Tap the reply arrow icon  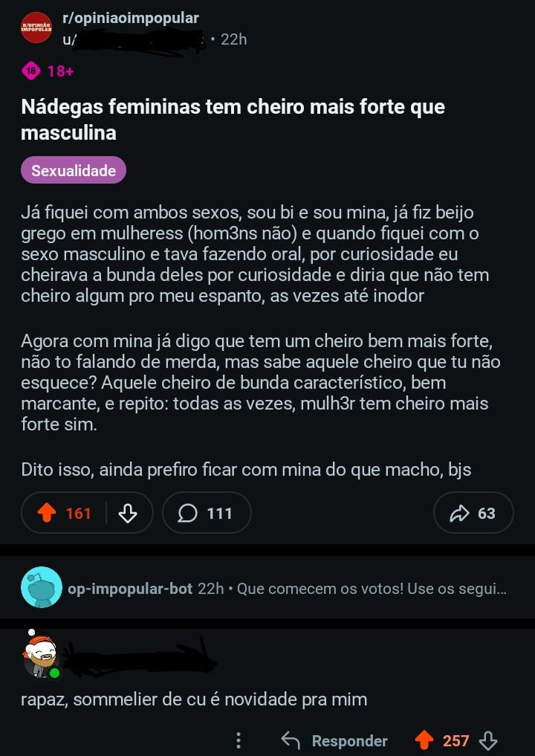[291, 740]
